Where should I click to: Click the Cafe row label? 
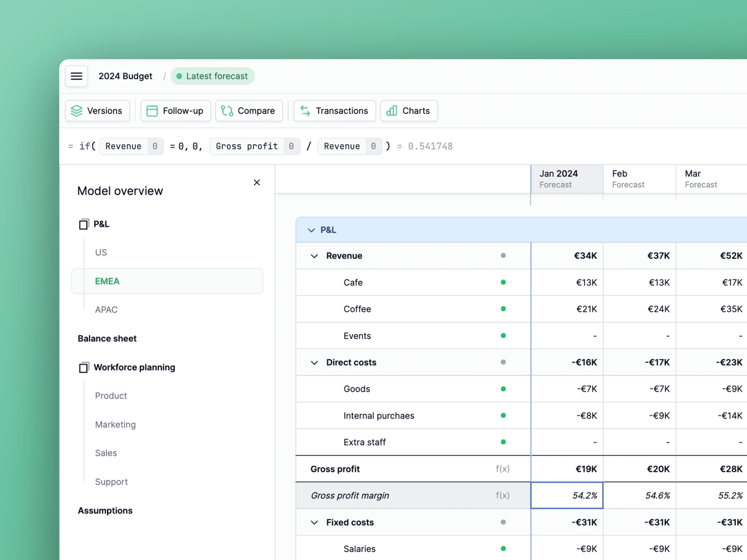pyautogui.click(x=353, y=282)
